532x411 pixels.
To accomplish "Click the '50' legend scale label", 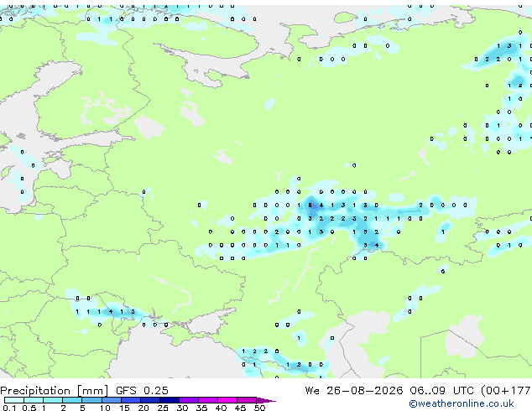I will coord(260,408).
